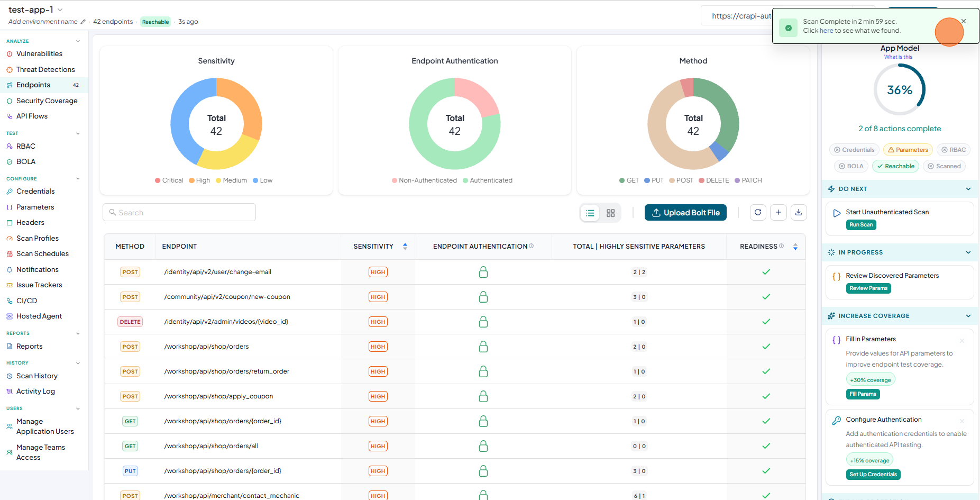Collapse the Increase Coverage section

968,316
